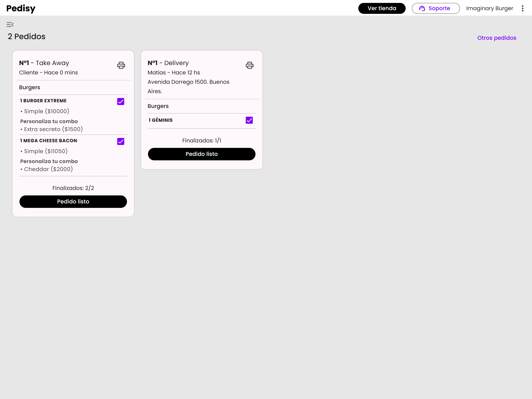Mark Take Away order as Pedido listo
The width and height of the screenshot is (532, 399).
(x=73, y=201)
